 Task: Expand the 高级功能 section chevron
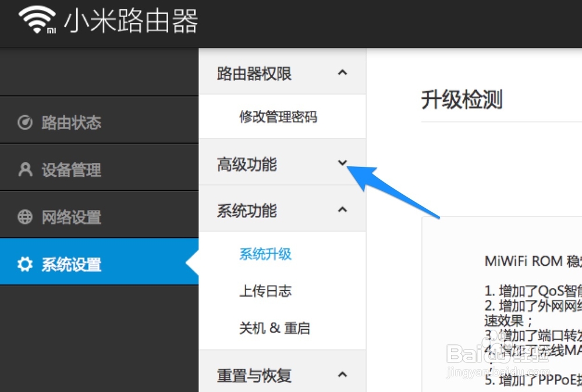pyautogui.click(x=342, y=162)
